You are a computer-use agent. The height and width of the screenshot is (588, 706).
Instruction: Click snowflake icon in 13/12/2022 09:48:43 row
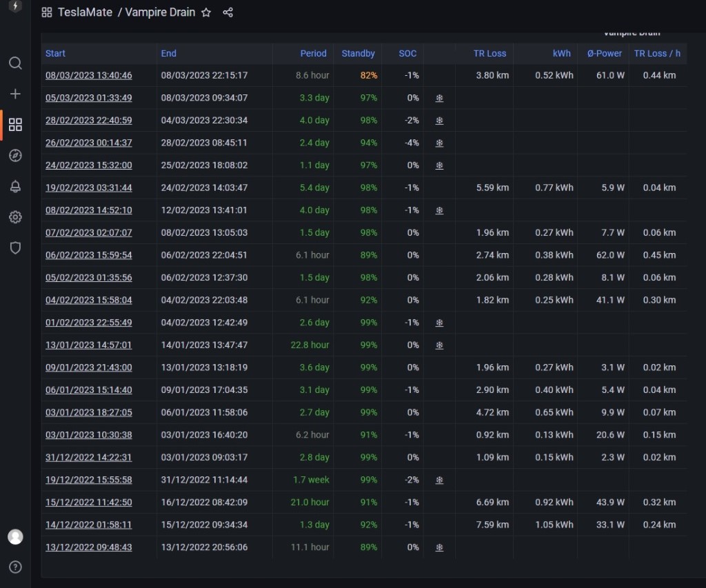439,547
